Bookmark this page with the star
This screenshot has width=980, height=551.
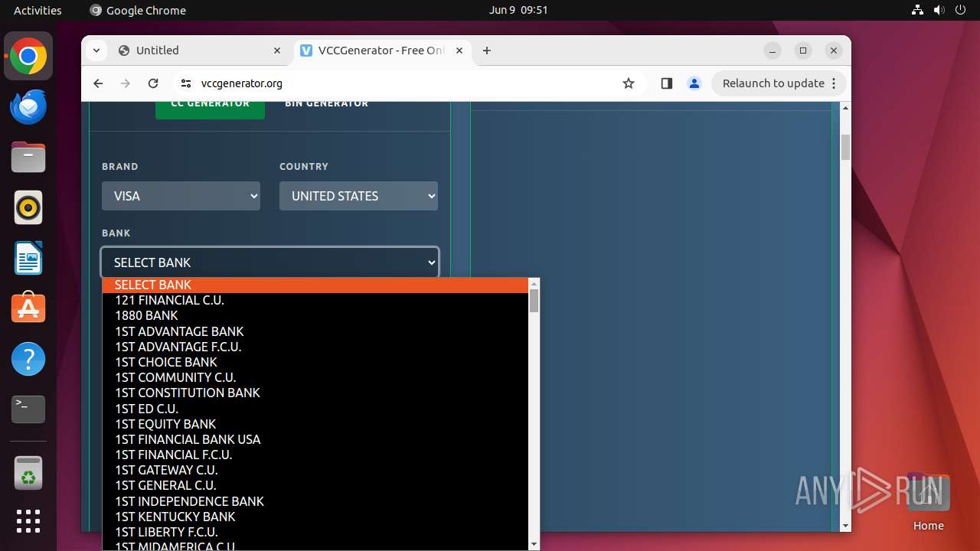[x=629, y=83]
